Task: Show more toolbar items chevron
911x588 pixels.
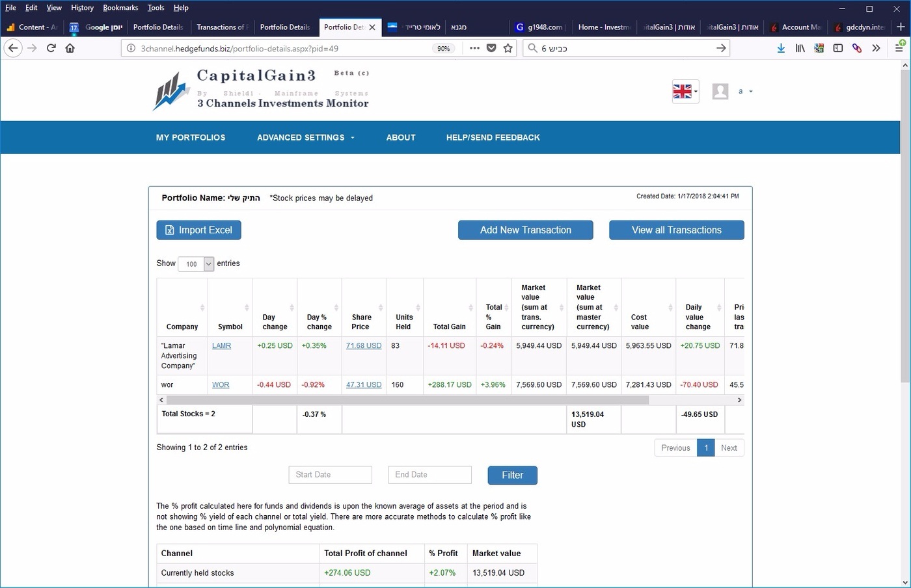Action: click(x=876, y=48)
